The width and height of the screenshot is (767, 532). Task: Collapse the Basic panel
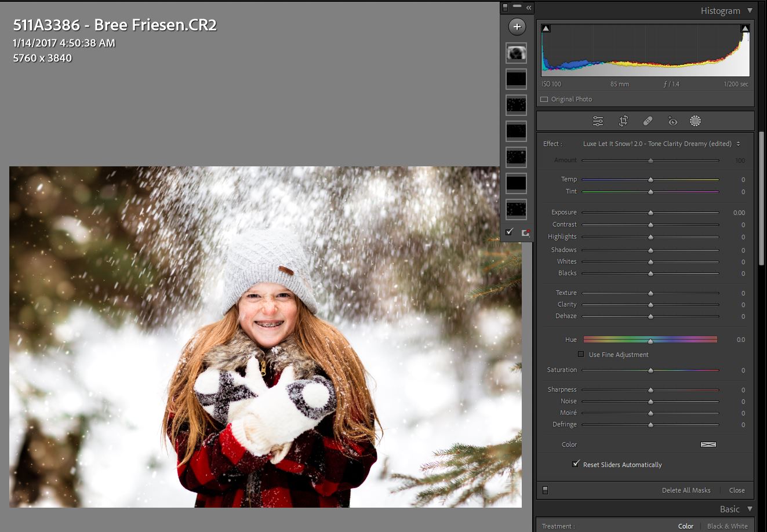[750, 509]
